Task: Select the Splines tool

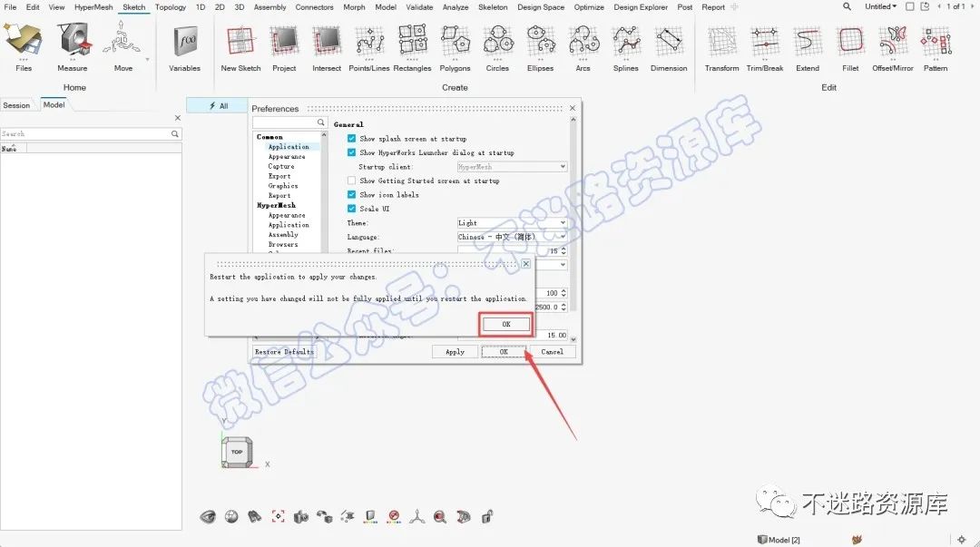Action: 625,47
